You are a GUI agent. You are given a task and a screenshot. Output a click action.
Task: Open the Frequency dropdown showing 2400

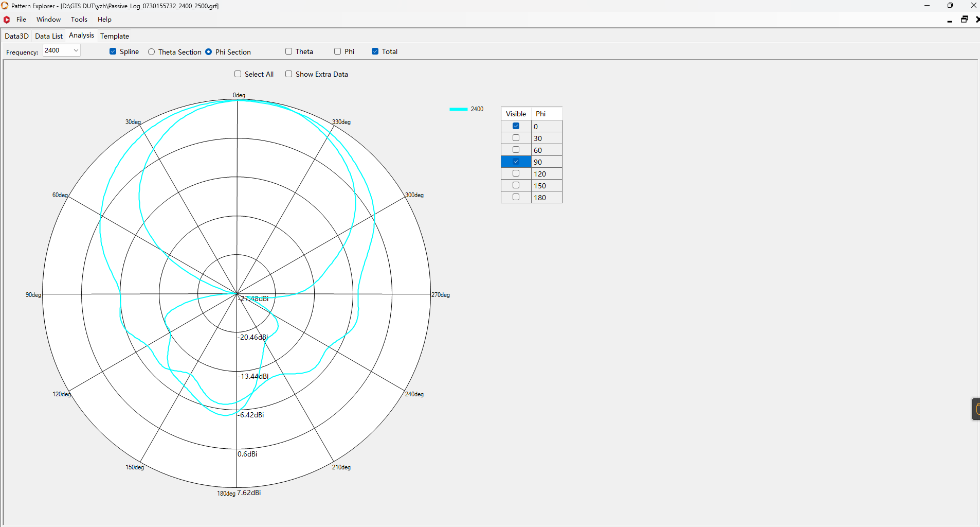coord(62,50)
